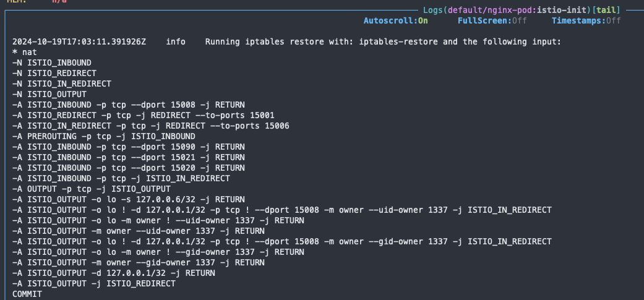Toggle the FullScreen indicator
Viewport: 644px width, 300px height.
492,20
